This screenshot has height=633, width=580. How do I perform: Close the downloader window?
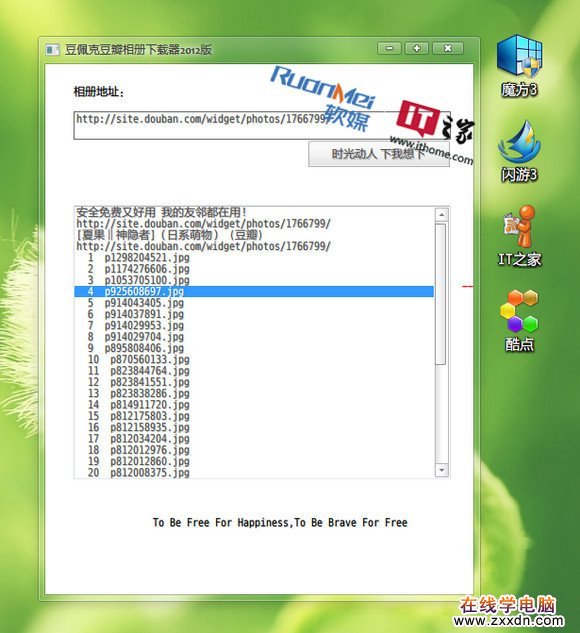click(448, 48)
